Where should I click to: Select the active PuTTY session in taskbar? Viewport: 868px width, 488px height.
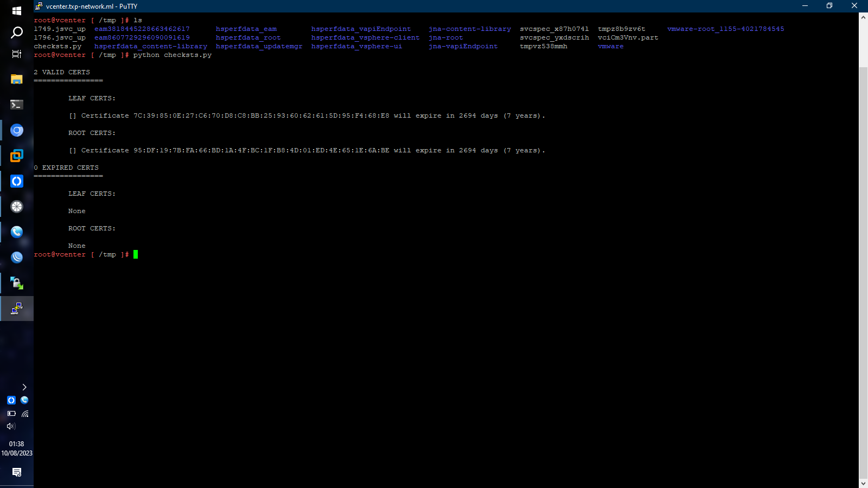17,309
